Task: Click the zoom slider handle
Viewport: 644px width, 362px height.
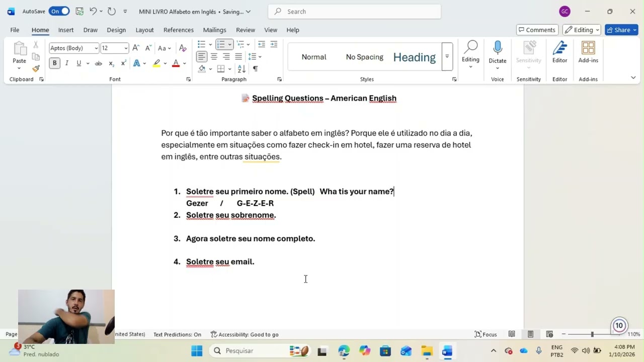Action: click(592, 334)
